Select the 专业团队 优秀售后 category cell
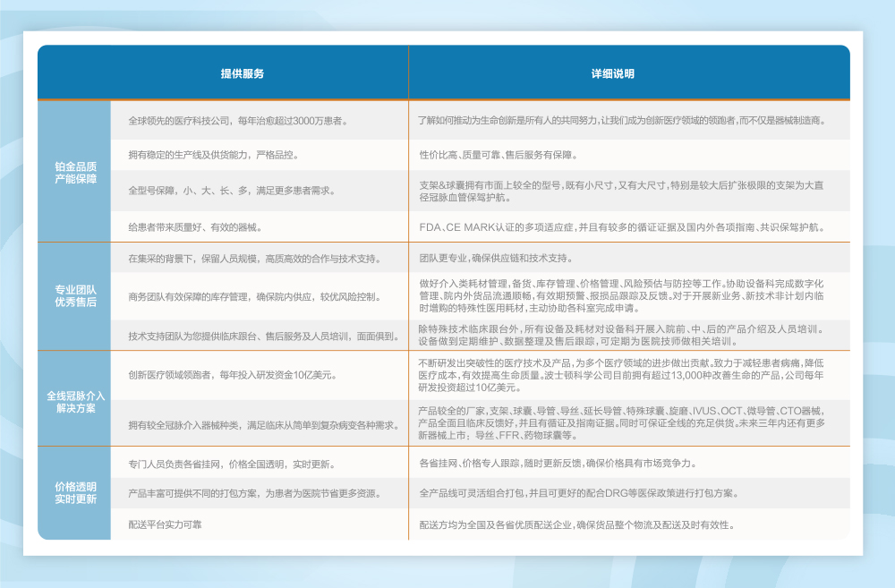Image resolution: width=895 pixels, height=588 pixels. 75,295
